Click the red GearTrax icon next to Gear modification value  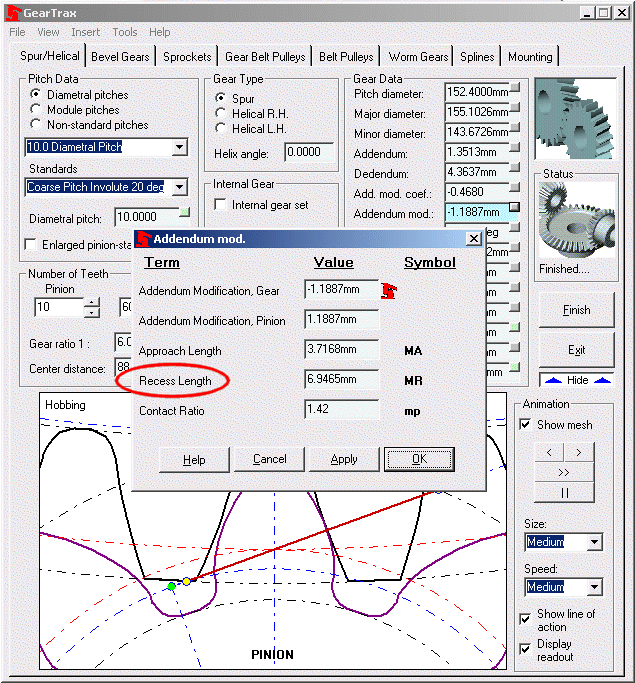point(388,291)
